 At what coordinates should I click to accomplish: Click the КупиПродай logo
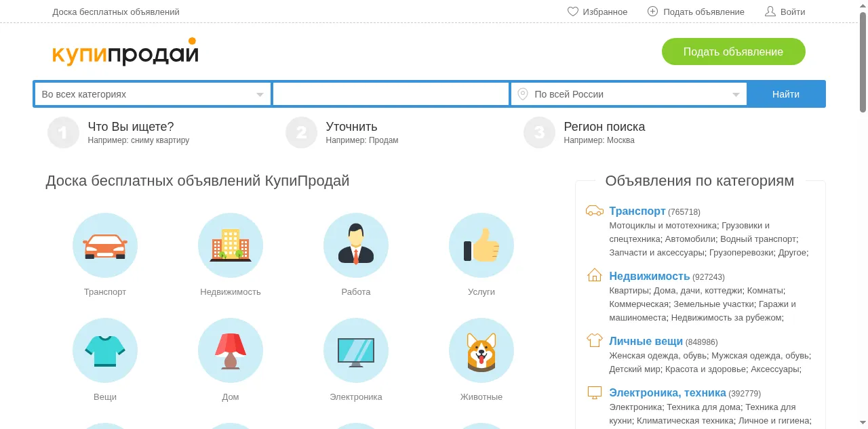tap(125, 52)
